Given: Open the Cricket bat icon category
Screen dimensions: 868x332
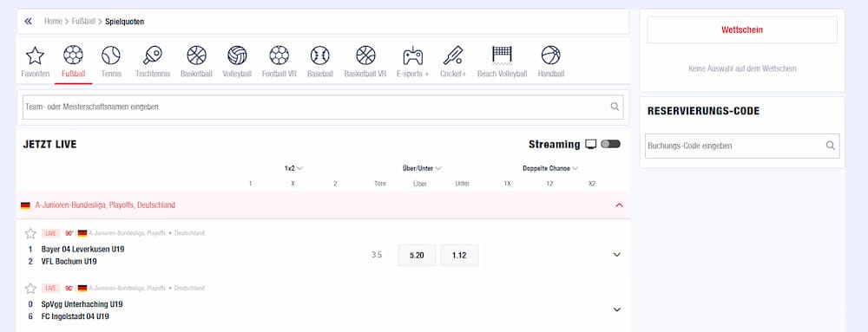Looking at the screenshot, I should [453, 55].
